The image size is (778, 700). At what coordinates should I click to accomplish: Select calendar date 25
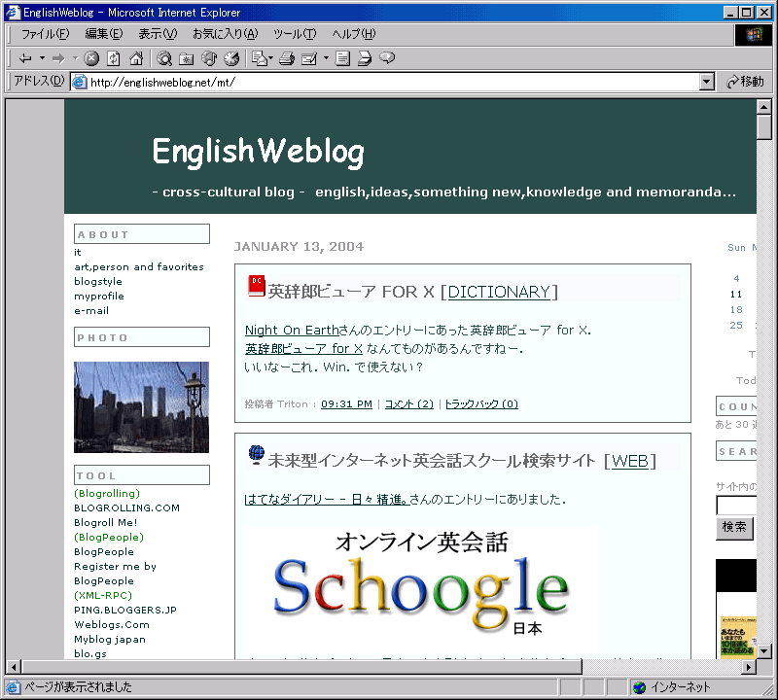pyautogui.click(x=736, y=326)
